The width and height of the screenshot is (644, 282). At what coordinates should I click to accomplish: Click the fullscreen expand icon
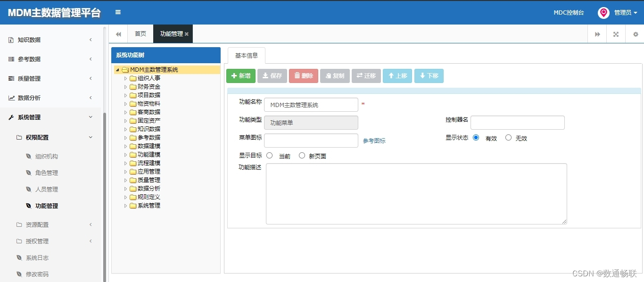tap(616, 34)
